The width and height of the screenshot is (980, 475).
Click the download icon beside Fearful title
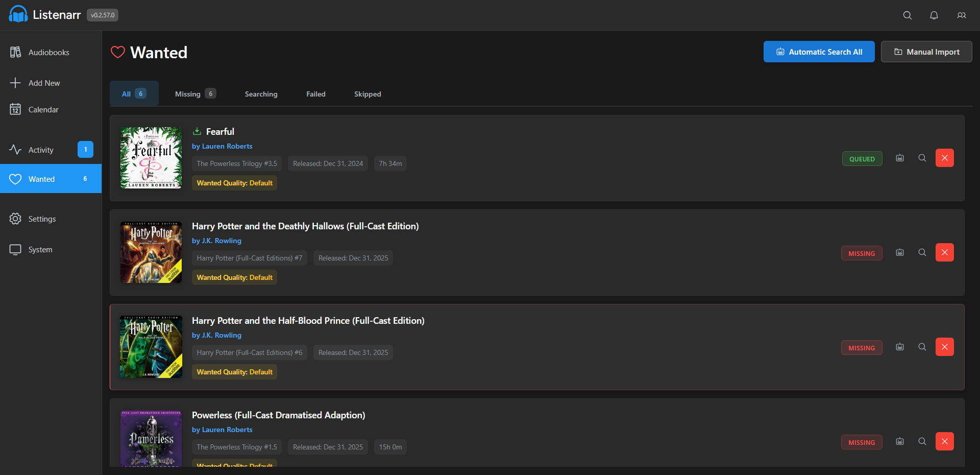click(197, 131)
